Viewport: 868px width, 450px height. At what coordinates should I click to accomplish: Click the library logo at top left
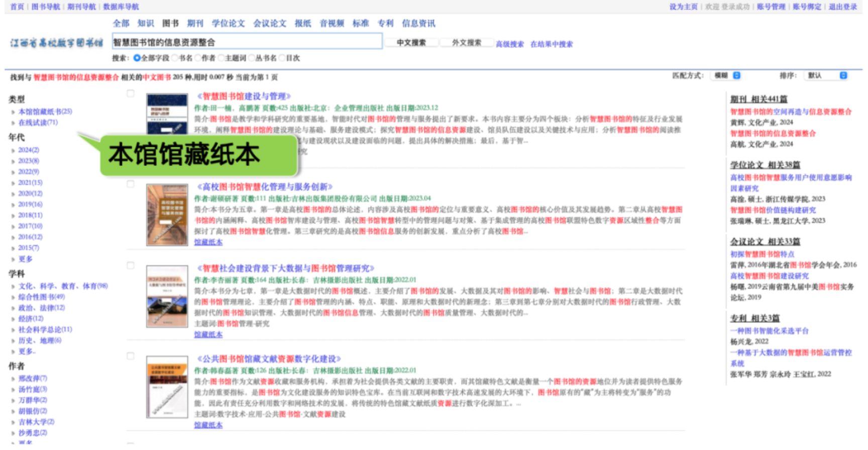click(56, 43)
